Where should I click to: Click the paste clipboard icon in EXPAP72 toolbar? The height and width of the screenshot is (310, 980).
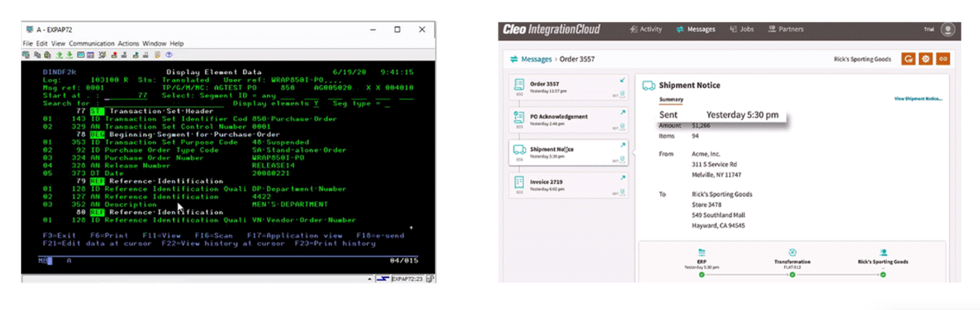[47, 55]
